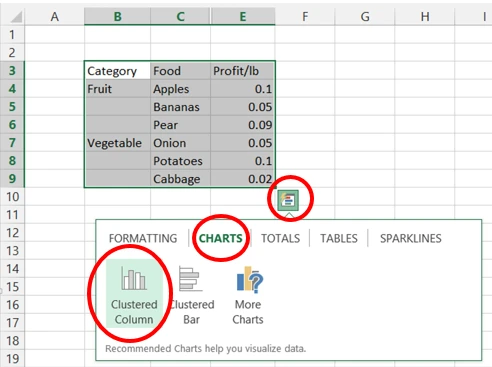The height and width of the screenshot is (367, 492).
Task: Click the 'Onion' cell
Action: coord(180,143)
